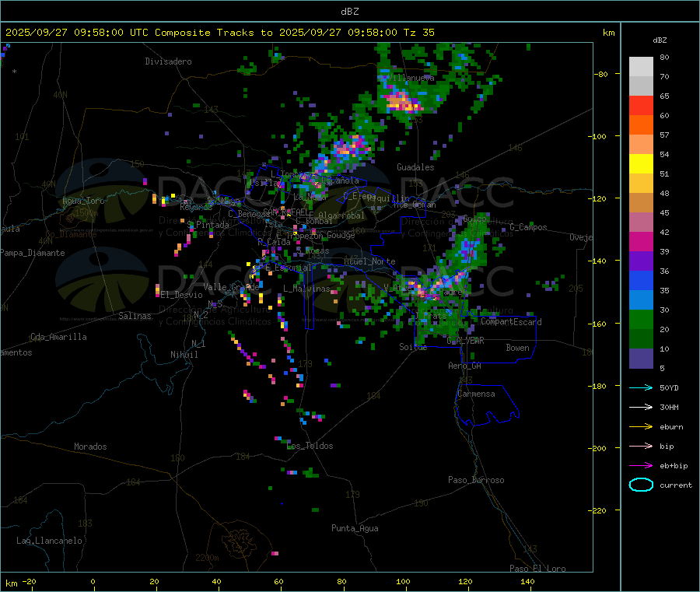Click the Morados place label

90,447
